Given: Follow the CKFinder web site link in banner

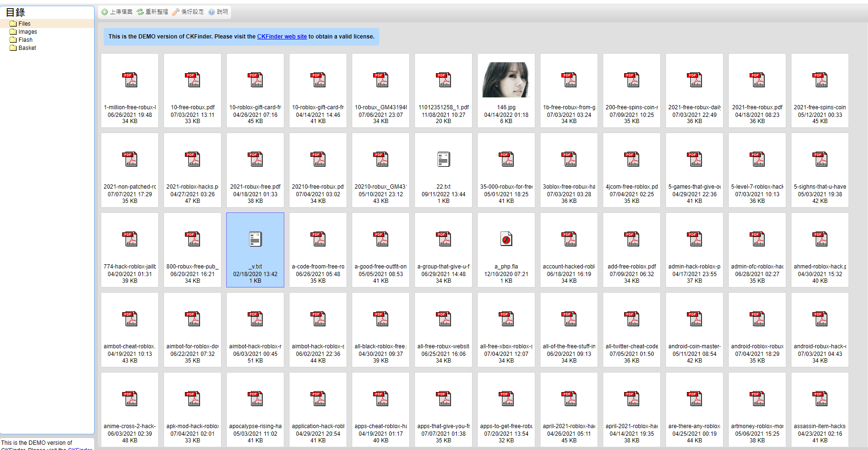Looking at the screenshot, I should pyautogui.click(x=282, y=37).
